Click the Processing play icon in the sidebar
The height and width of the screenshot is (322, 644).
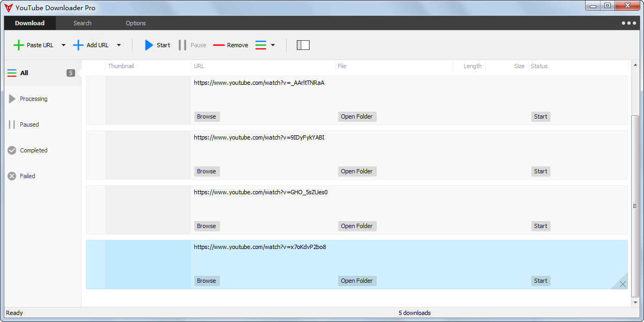12,99
